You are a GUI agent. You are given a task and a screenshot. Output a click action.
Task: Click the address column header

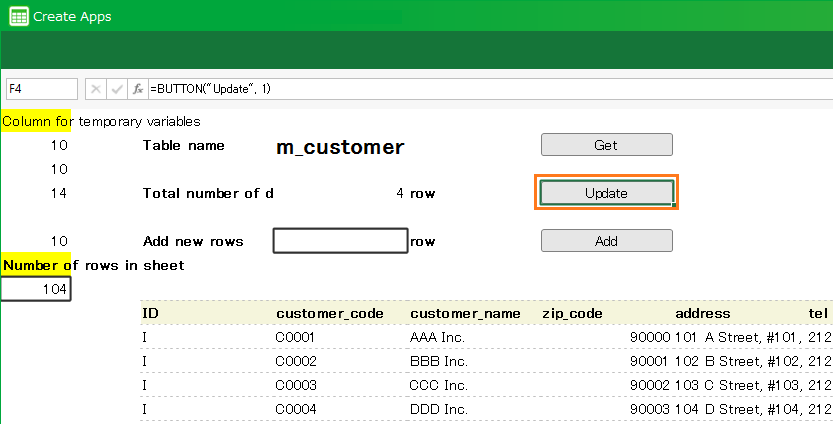pos(702,313)
